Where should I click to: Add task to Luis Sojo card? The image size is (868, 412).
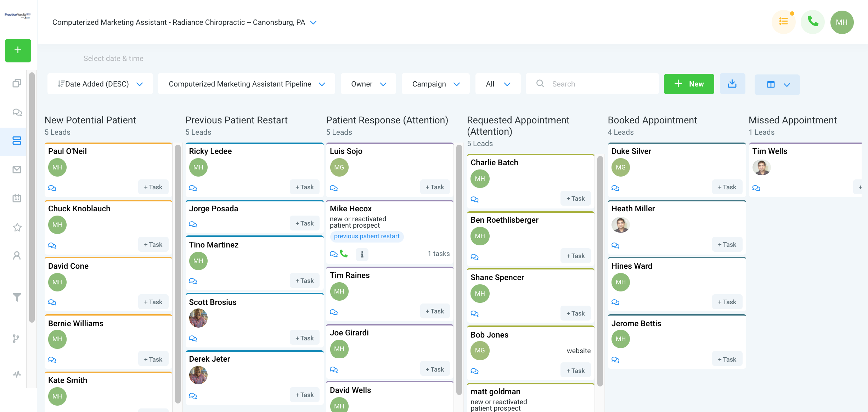pos(435,187)
